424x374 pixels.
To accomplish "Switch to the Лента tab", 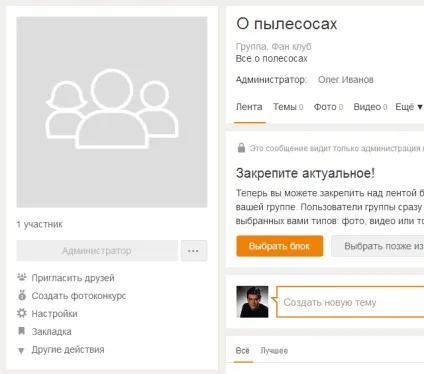I will [x=249, y=107].
